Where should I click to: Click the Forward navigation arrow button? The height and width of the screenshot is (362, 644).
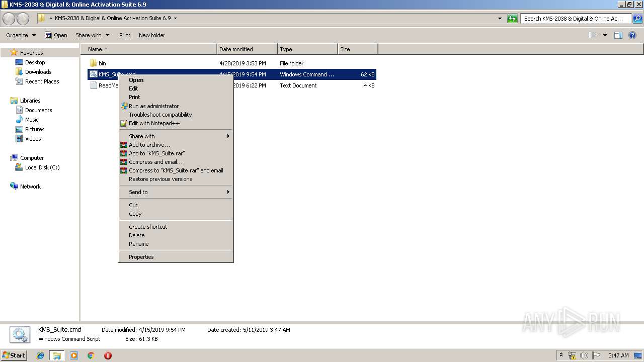click(23, 19)
